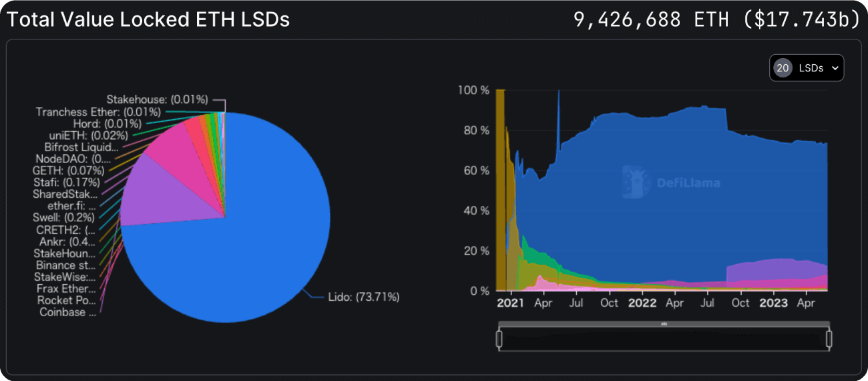Click the '20 %' y-axis label
Screen dimensions: 868x381
click(477, 251)
